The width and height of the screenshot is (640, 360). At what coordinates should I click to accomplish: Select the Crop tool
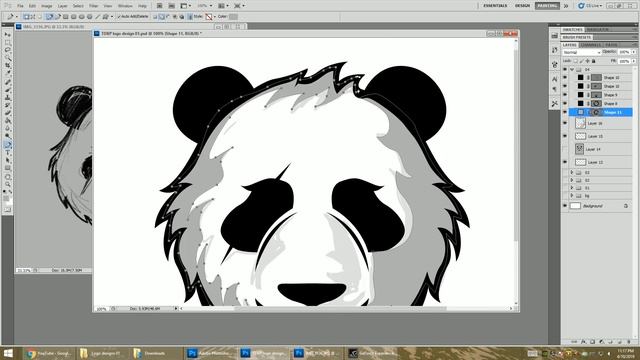(7, 66)
